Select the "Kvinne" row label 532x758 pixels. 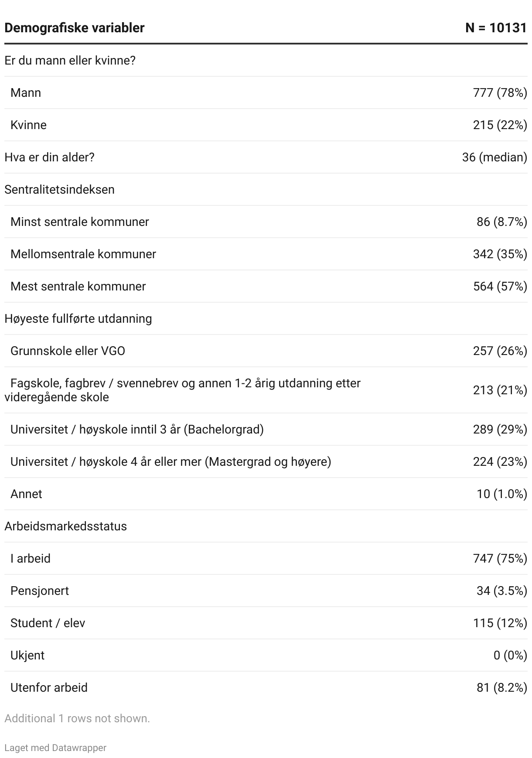coord(28,125)
